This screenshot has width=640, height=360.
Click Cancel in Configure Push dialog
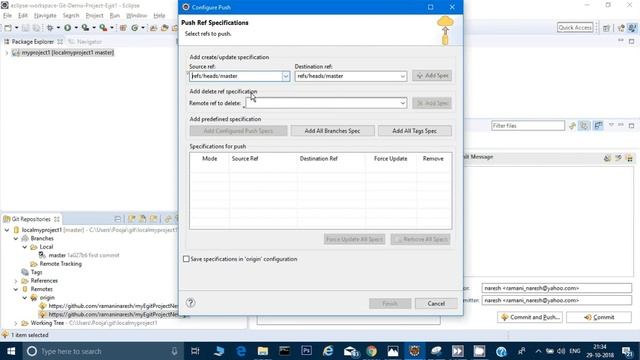[x=436, y=304]
